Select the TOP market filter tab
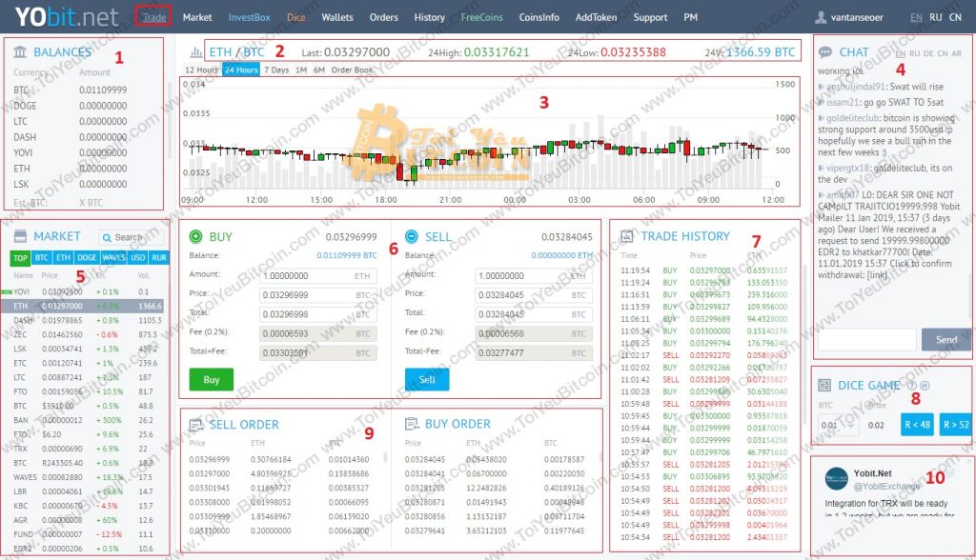Viewport: 976px width, 560px height. [x=20, y=257]
